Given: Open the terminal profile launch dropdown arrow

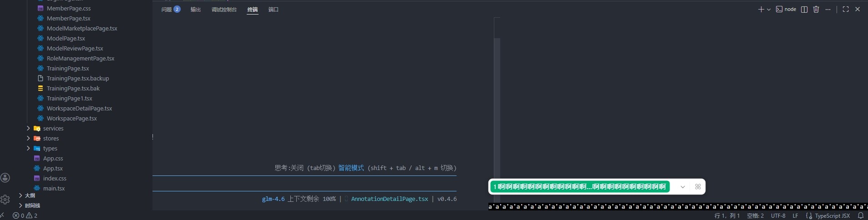Looking at the screenshot, I should pyautogui.click(x=769, y=10).
